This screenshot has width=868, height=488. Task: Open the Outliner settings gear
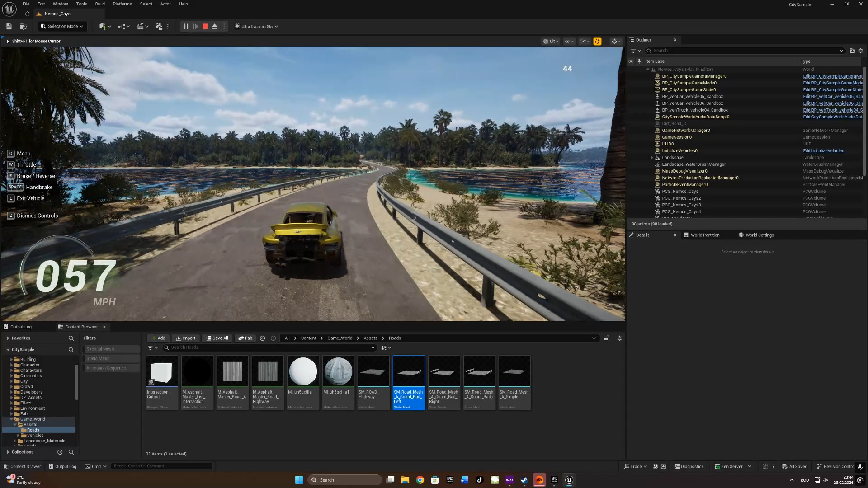tap(861, 51)
